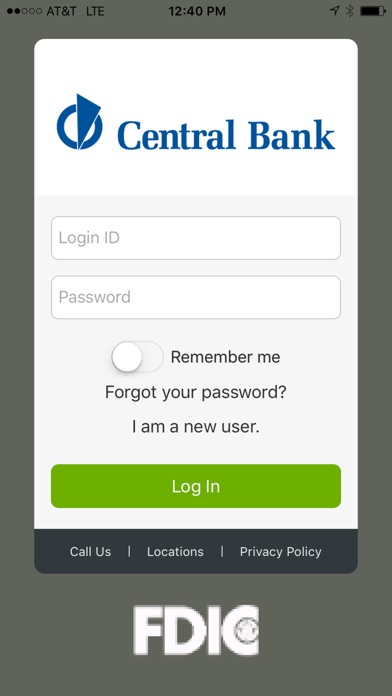Tap the Central Bank wordmark text
Screen dimensions: 392x696
point(226,134)
